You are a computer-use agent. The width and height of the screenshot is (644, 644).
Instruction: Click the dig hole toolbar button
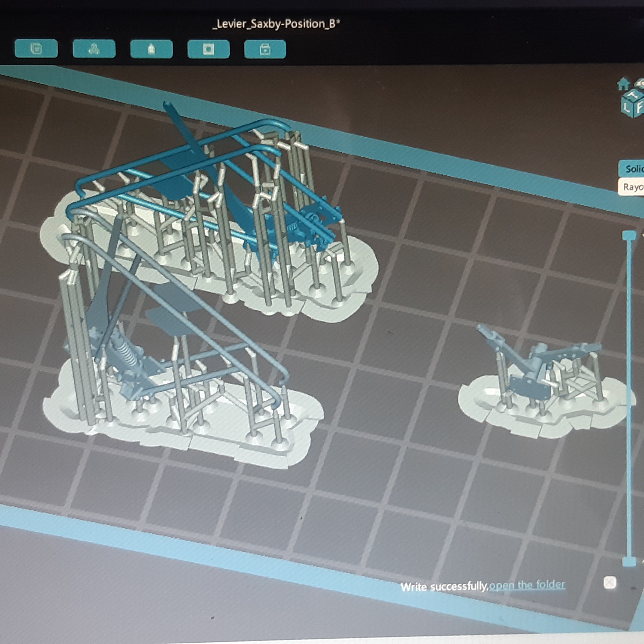208,49
